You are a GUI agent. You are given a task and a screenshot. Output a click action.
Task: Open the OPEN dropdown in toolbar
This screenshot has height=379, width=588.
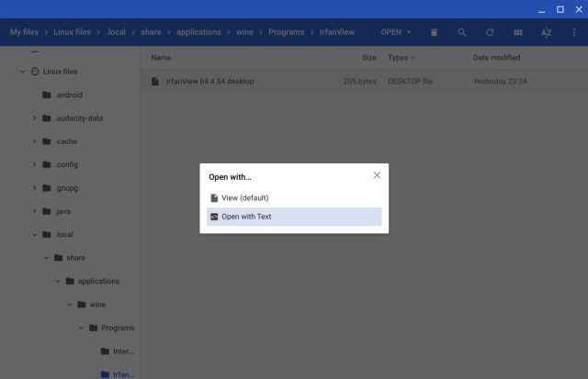pyautogui.click(x=396, y=32)
